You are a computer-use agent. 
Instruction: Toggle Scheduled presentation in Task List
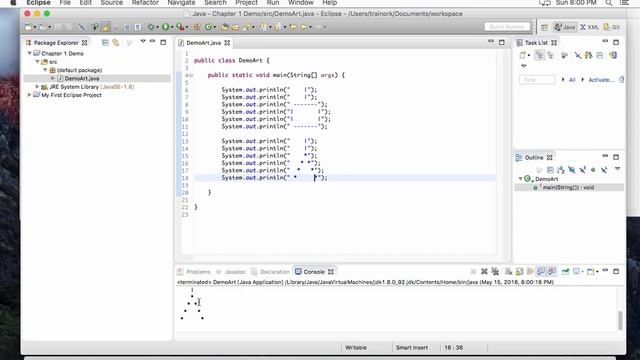point(551,55)
